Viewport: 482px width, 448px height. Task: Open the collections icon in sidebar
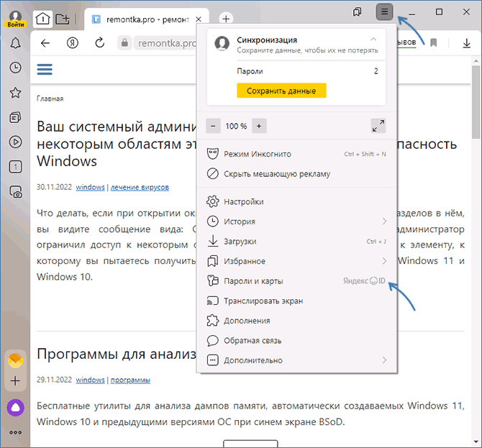[x=15, y=117]
